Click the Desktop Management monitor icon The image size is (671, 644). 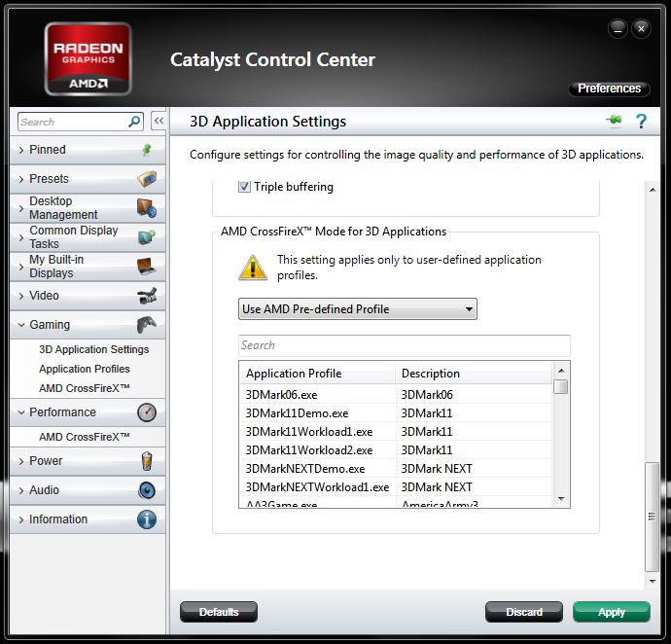[x=147, y=207]
